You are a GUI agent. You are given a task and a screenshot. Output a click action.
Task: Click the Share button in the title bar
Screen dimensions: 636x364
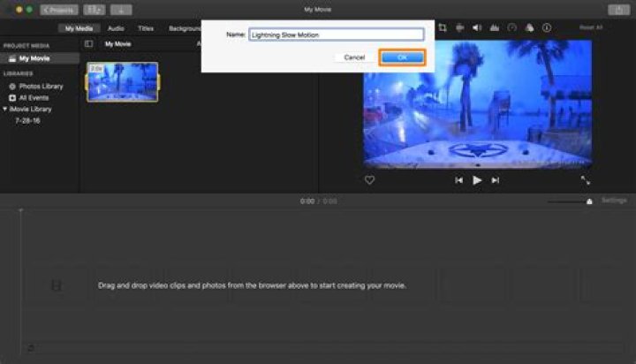pyautogui.click(x=617, y=10)
